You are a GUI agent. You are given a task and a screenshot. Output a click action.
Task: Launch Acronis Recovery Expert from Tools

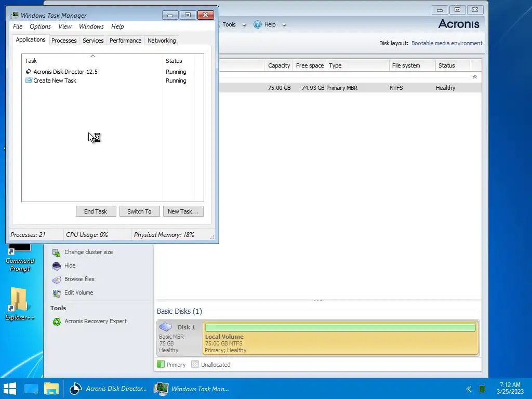[x=96, y=321]
